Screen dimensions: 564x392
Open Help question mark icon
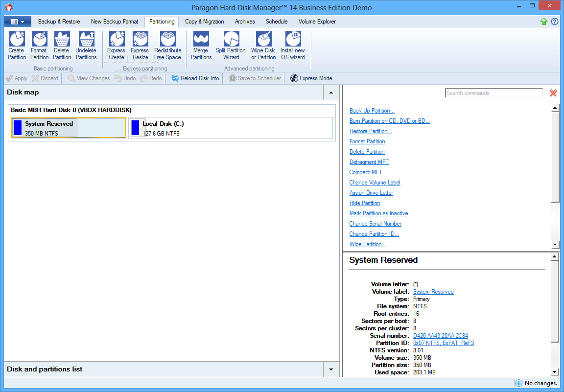(x=555, y=22)
